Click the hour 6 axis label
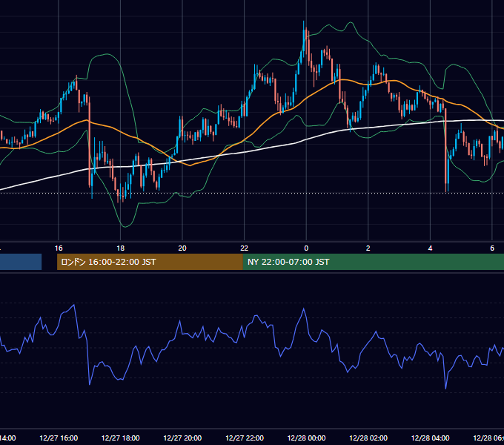Viewport: 504px width, 445px height. pos(492,248)
